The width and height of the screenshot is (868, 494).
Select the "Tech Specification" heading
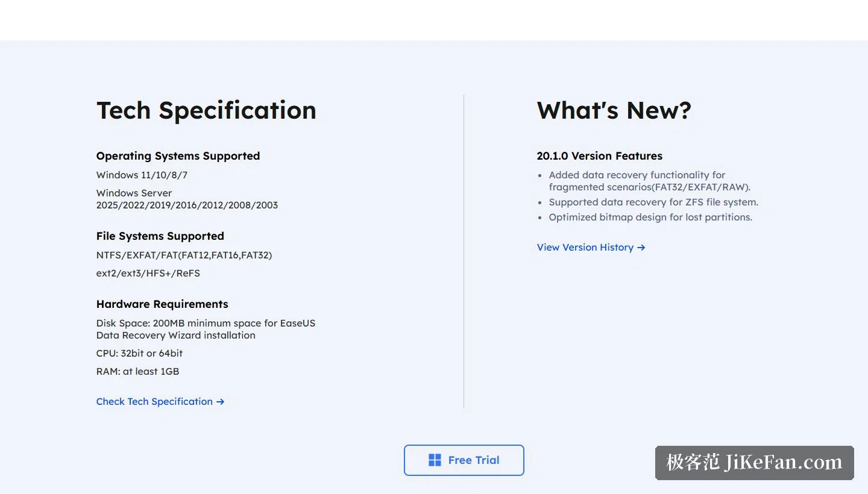tap(206, 110)
